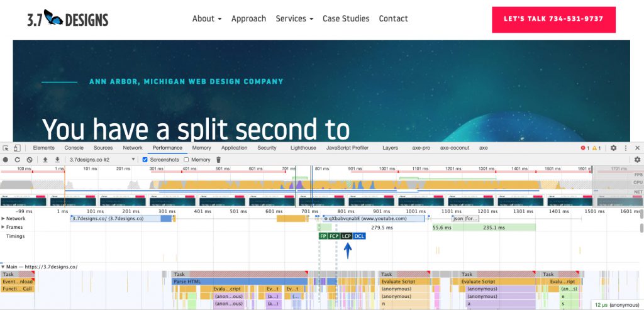Toggle the device toolbar icon
This screenshot has height=310, width=644.
click(17, 148)
